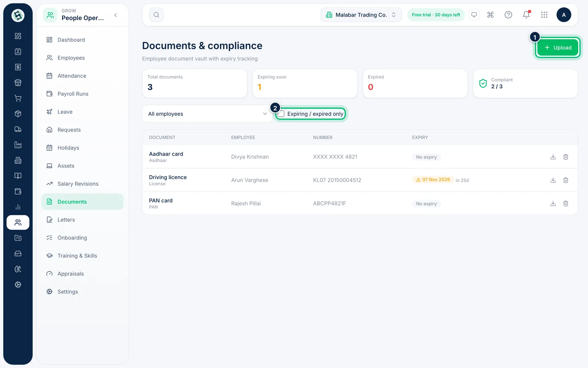The height and width of the screenshot is (368, 588).
Task: Open Attendance in sidebar
Action: pos(82,76)
